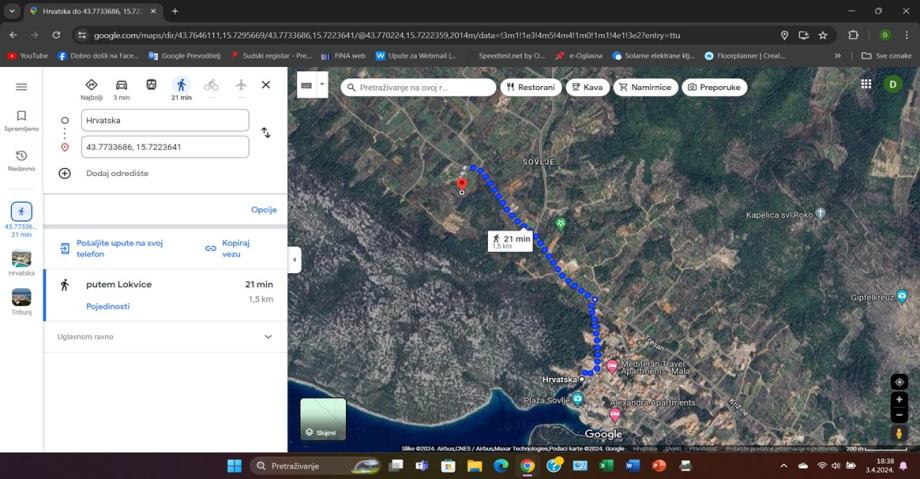Open Saved places (Spremljeno)
This screenshot has height=479, width=920.
pos(21,121)
